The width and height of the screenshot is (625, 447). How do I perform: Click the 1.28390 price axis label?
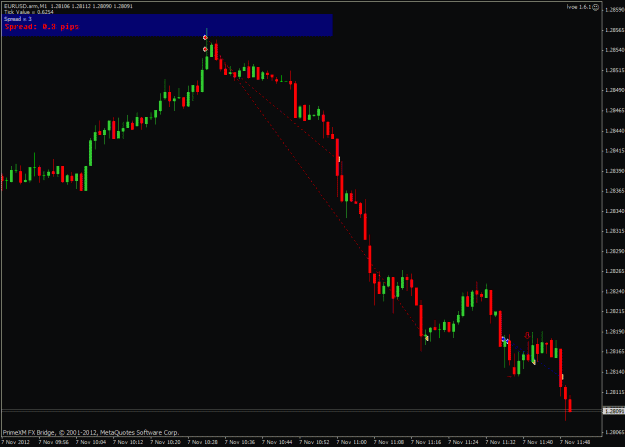pyautogui.click(x=614, y=171)
